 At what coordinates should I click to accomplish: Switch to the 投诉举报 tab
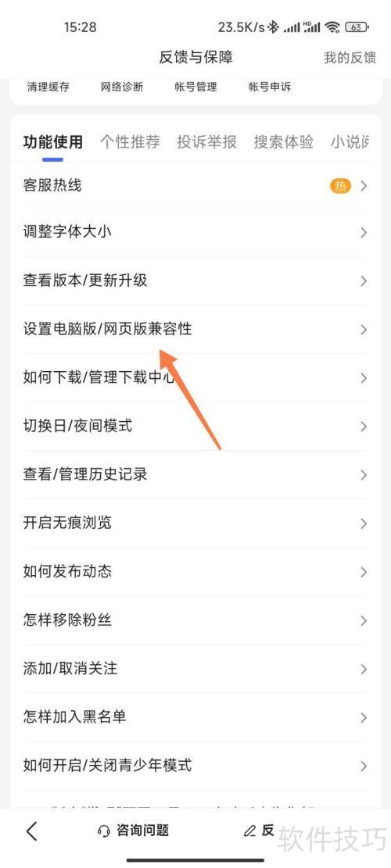(206, 141)
